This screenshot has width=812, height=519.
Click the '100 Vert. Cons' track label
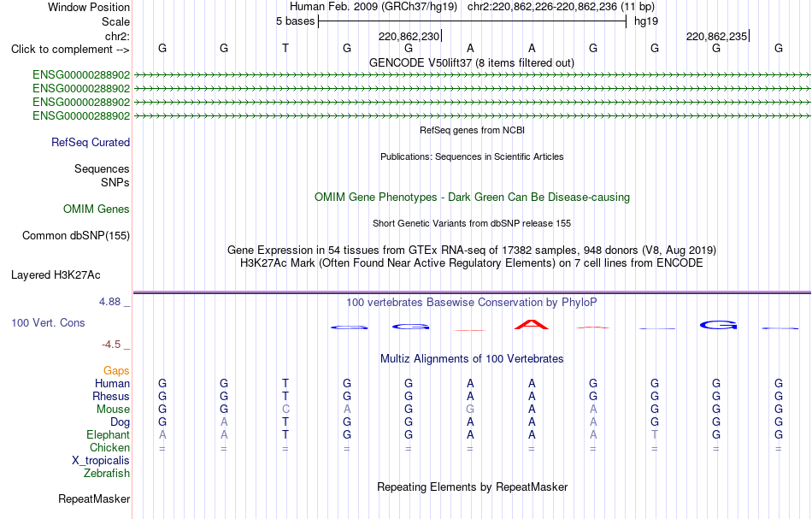click(48, 322)
